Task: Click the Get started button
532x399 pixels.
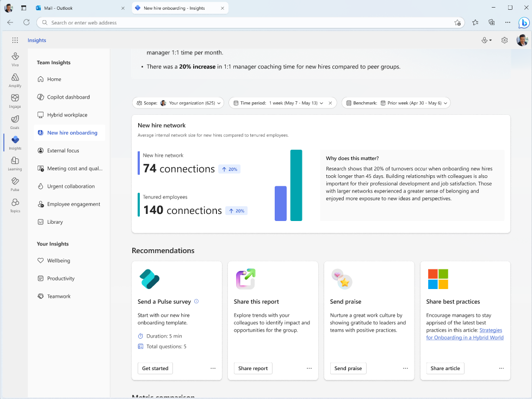Action: [x=155, y=368]
